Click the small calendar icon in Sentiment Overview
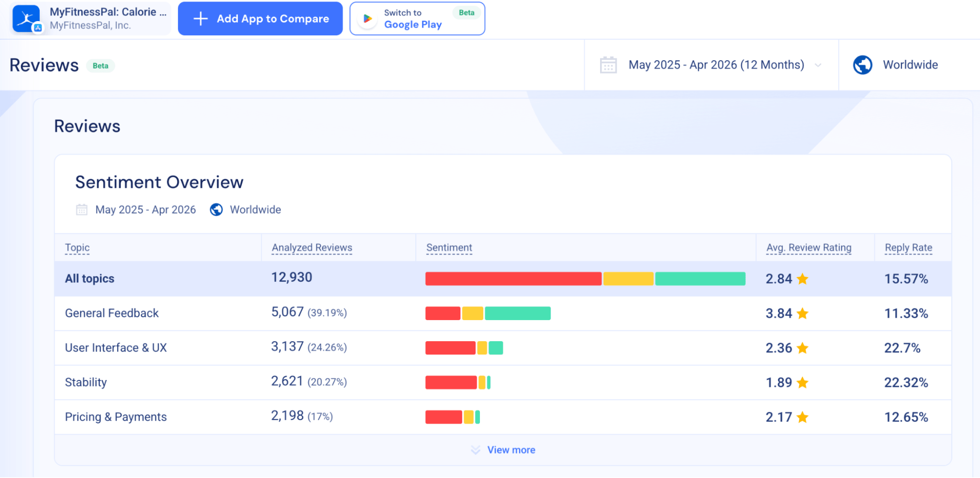Viewport: 980px width, 478px height. pyautogui.click(x=81, y=210)
